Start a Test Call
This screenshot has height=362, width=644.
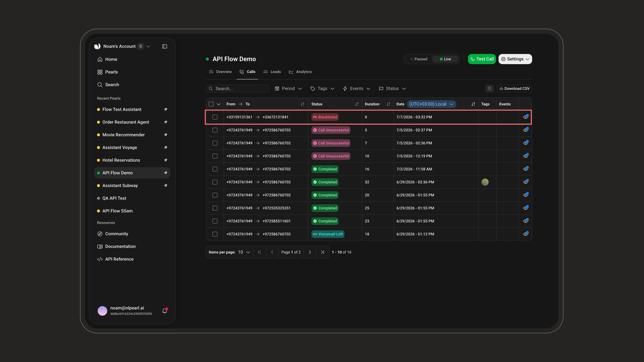(x=482, y=59)
